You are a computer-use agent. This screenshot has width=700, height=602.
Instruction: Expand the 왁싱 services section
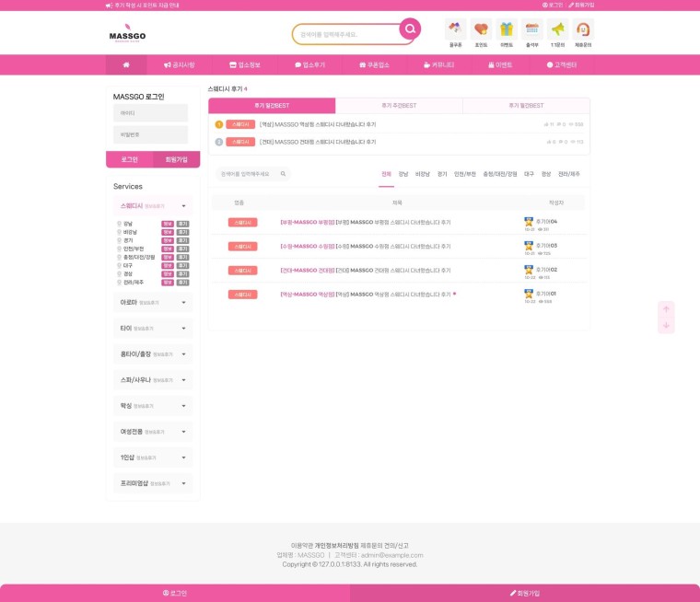point(153,406)
